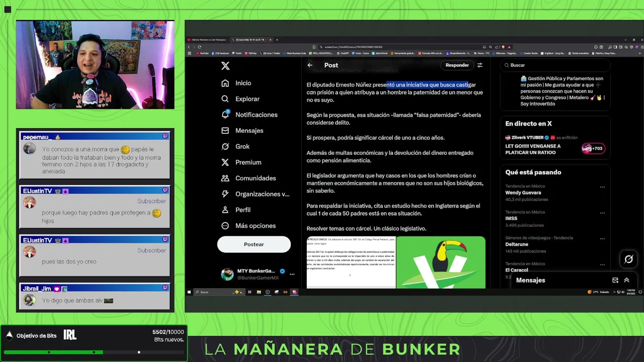
Task: Click pepemau_ chat avatar
Action: click(x=30, y=148)
